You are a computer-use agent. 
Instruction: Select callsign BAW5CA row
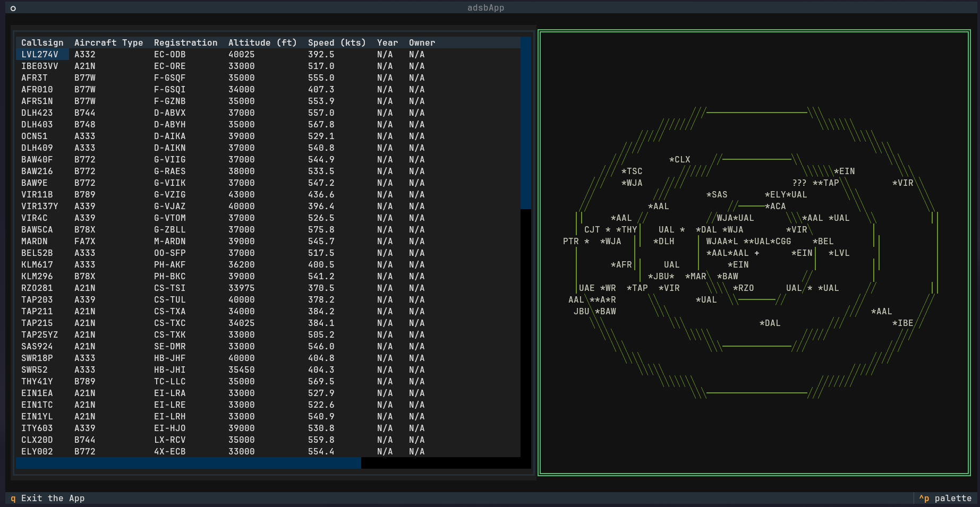tap(268, 229)
